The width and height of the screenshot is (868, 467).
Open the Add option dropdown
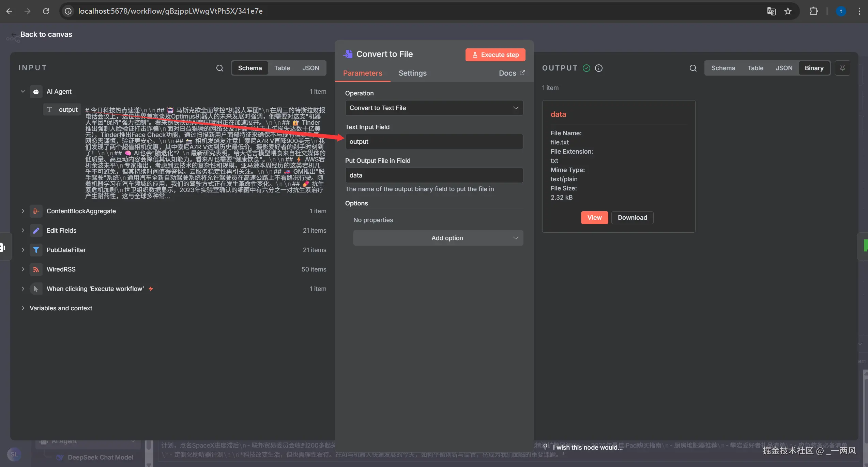pos(438,238)
